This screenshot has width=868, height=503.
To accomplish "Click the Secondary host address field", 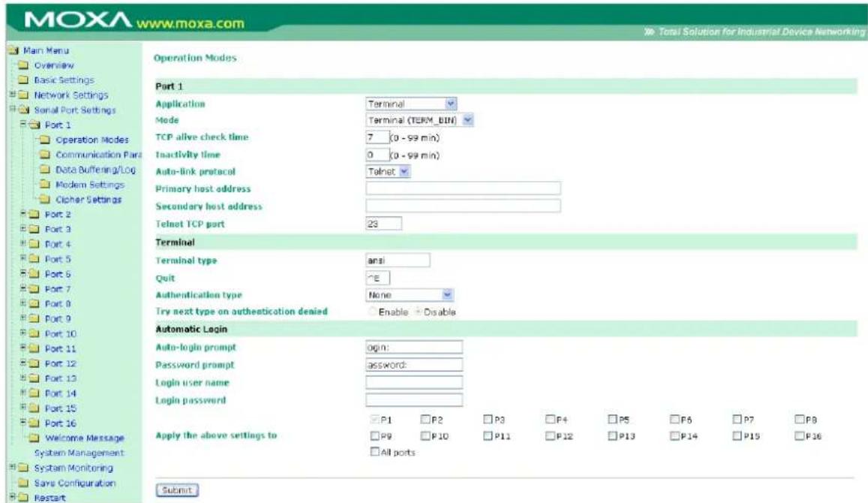I will click(x=464, y=206).
